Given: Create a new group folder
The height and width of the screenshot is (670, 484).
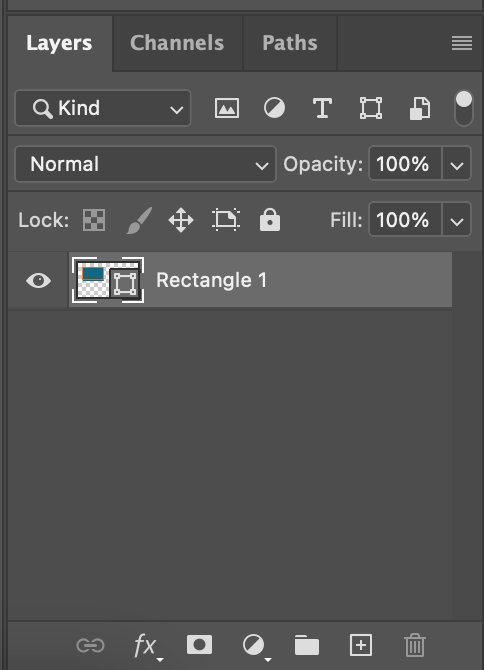Looking at the screenshot, I should tap(307, 645).
